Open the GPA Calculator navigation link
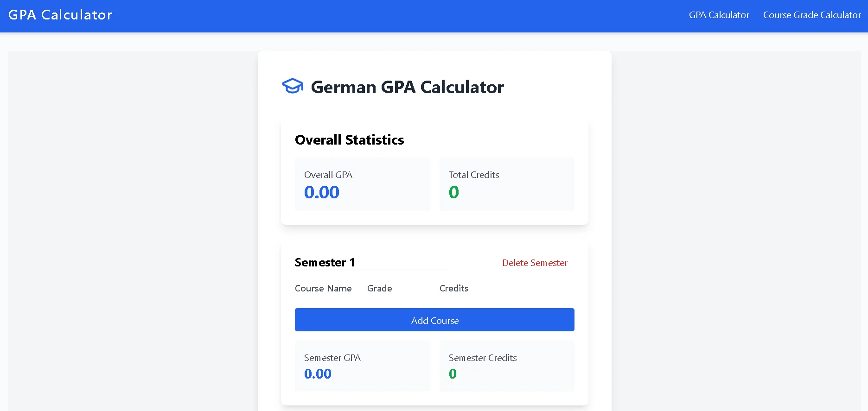Image resolution: width=868 pixels, height=411 pixels. tap(719, 15)
